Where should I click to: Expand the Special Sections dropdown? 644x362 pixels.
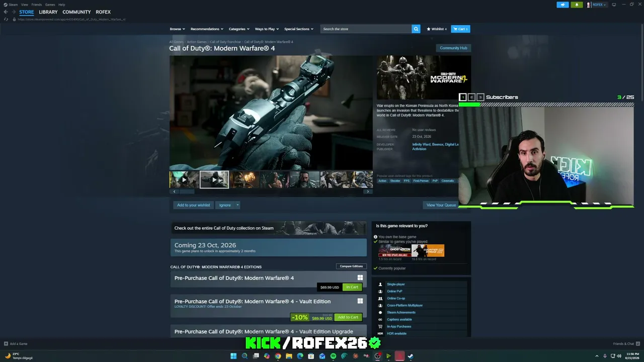[x=299, y=29]
